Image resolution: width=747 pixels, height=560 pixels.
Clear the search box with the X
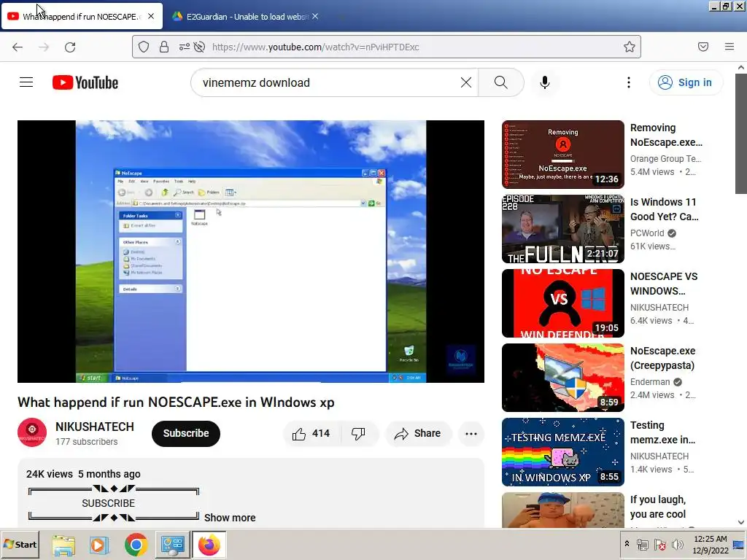pyautogui.click(x=466, y=82)
